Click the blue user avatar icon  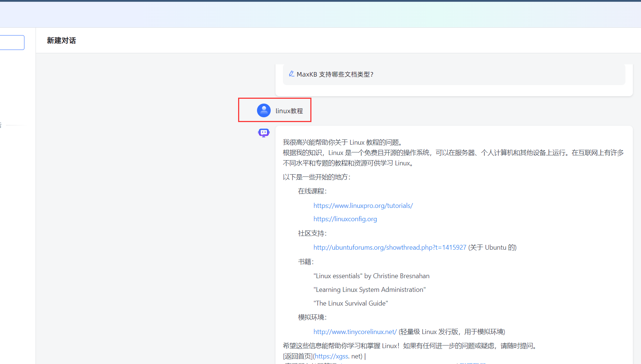pos(264,110)
